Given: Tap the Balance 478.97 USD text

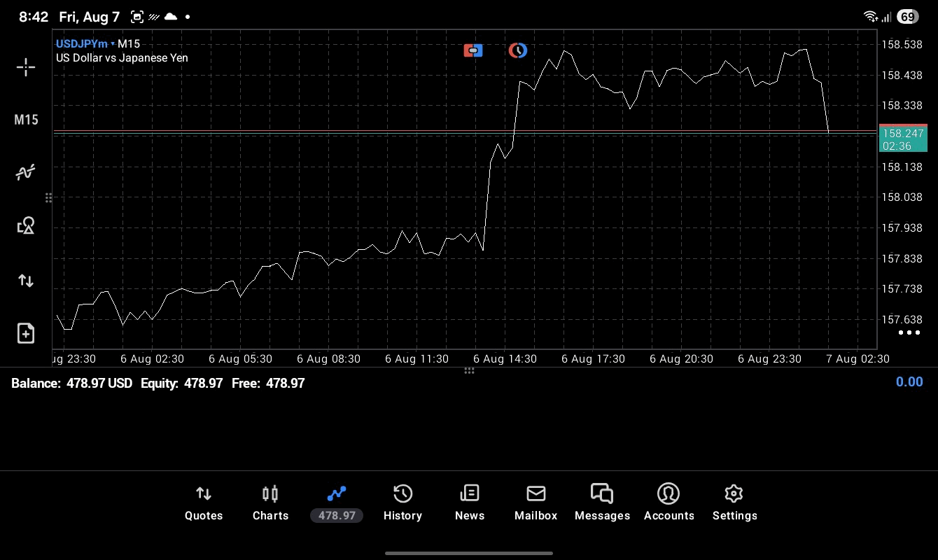Looking at the screenshot, I should click(x=71, y=383).
